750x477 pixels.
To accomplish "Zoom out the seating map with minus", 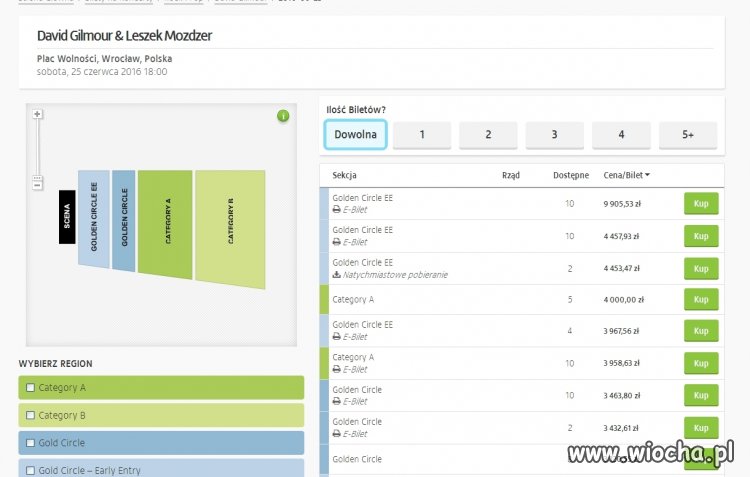I will (x=37, y=185).
